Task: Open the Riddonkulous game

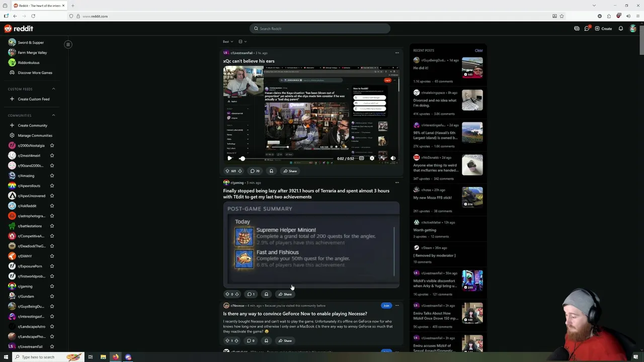Action: 24,62
